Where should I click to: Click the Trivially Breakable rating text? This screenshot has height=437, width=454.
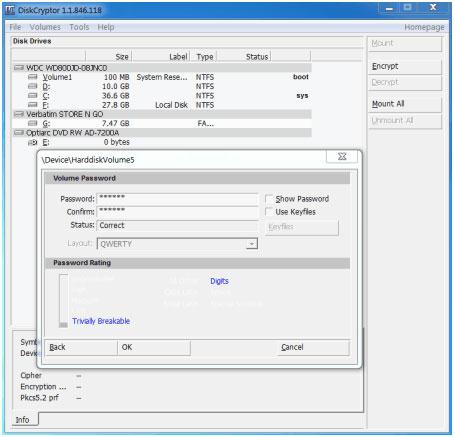[x=101, y=321]
